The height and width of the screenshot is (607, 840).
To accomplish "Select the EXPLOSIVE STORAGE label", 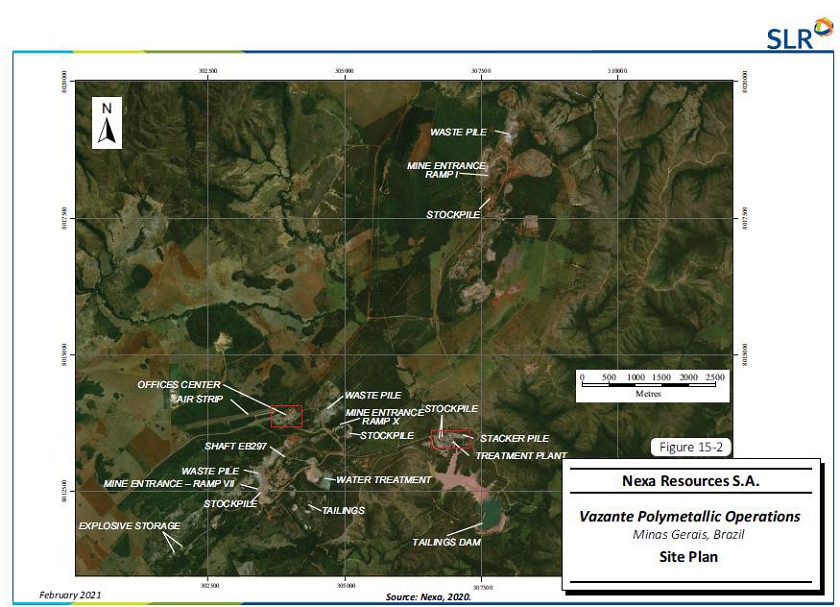I will click(x=130, y=526).
